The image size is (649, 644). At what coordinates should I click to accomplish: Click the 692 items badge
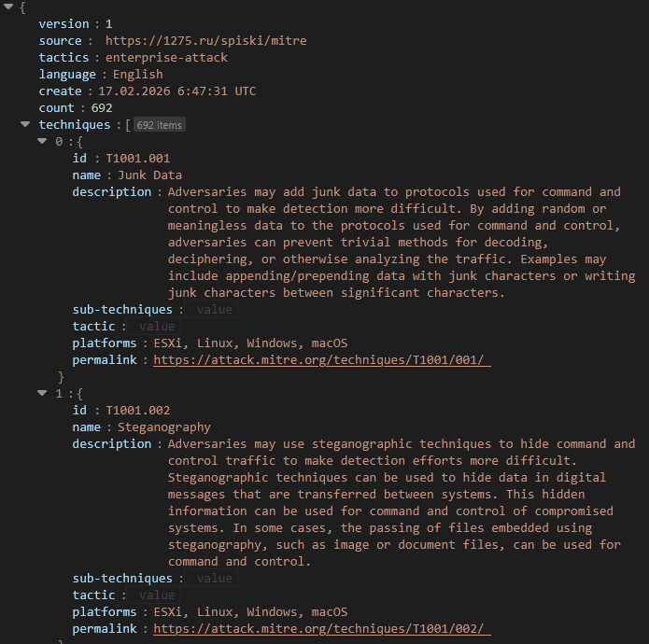(159, 125)
